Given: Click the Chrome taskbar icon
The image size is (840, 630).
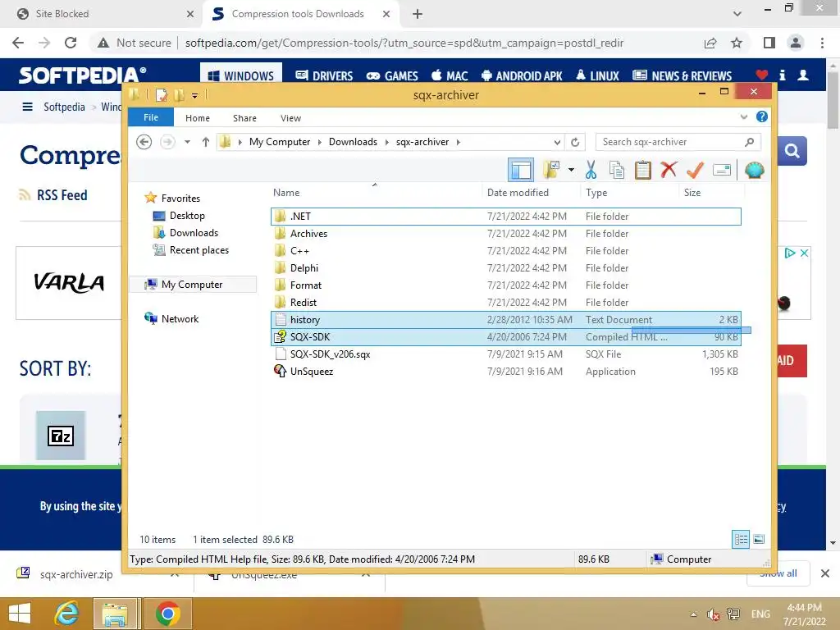Looking at the screenshot, I should click(167, 614).
